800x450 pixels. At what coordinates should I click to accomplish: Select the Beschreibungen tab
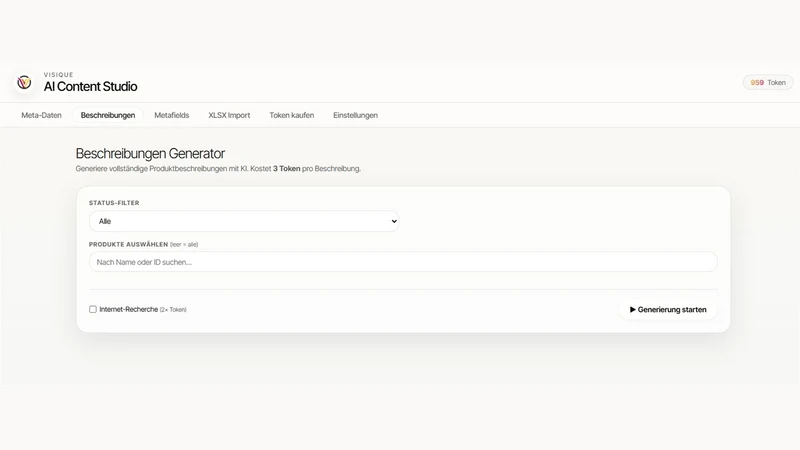(108, 115)
